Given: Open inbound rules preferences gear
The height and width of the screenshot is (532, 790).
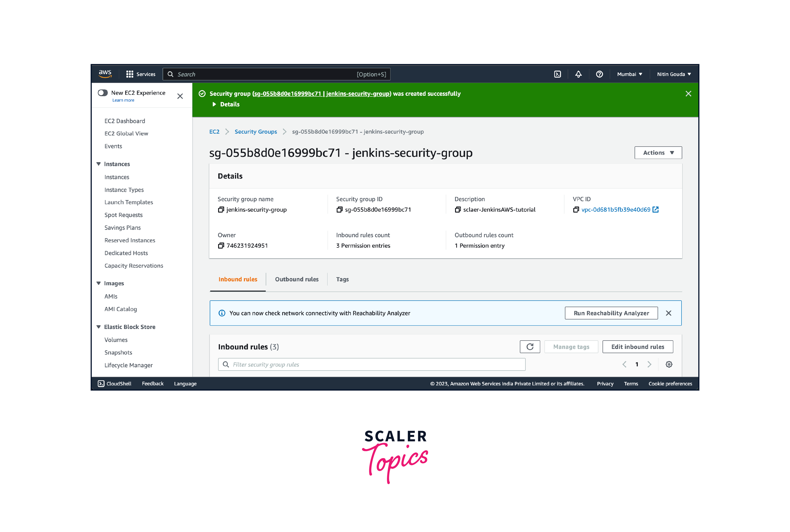Looking at the screenshot, I should (669, 364).
